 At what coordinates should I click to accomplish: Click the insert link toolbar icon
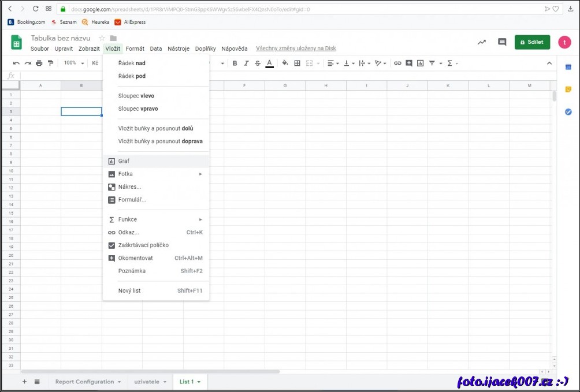(x=397, y=63)
